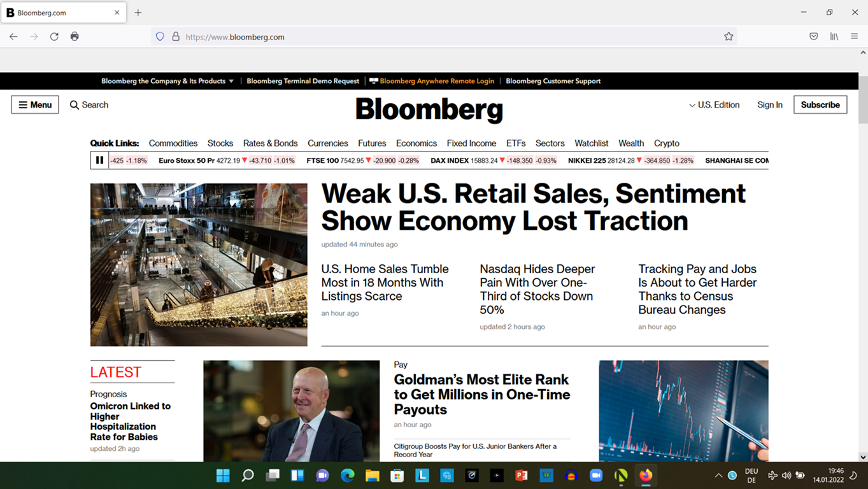Click the Bloomberg logo

coord(429,110)
